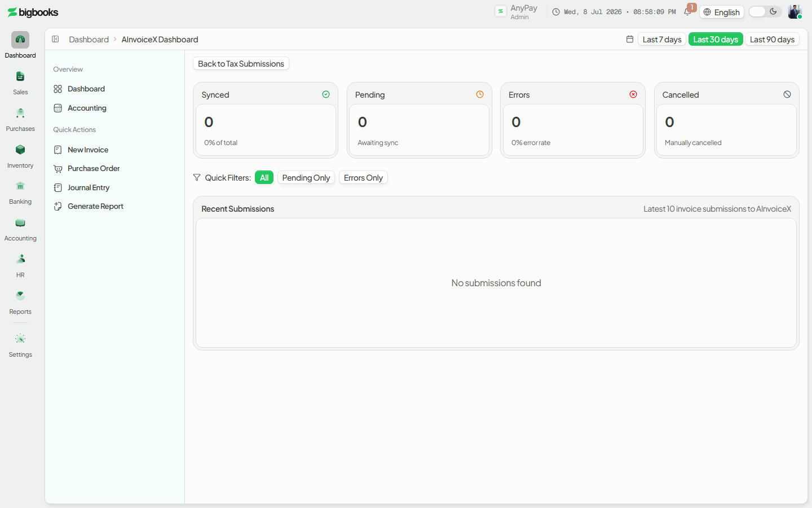The image size is (812, 508).
Task: Click the bigbooks logo
Action: click(x=33, y=12)
